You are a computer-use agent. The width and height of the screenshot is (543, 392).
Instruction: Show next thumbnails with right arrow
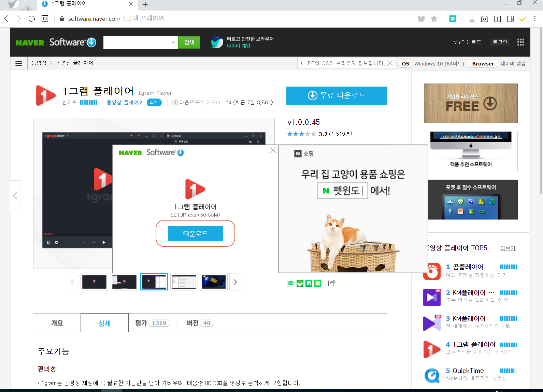pos(235,282)
